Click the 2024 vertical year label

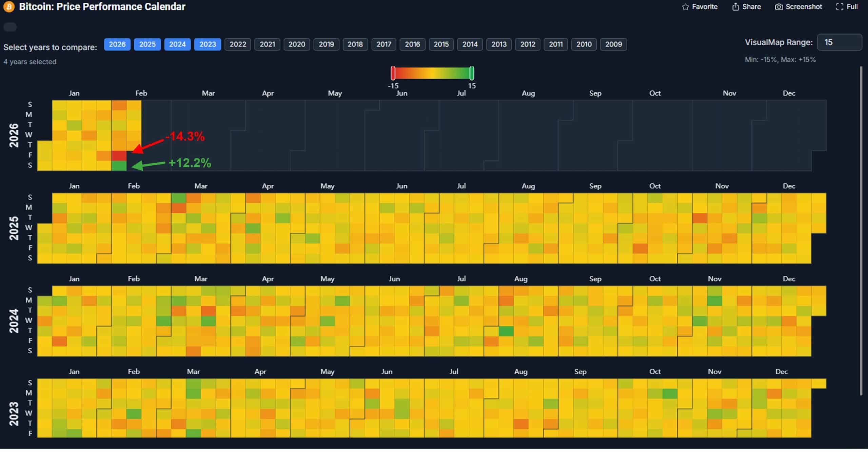coord(14,321)
